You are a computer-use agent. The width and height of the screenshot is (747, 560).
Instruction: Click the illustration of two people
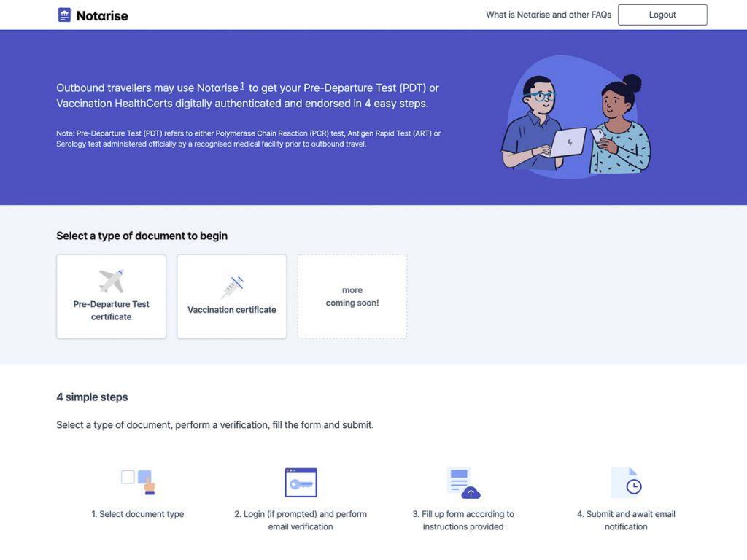pyautogui.click(x=576, y=117)
